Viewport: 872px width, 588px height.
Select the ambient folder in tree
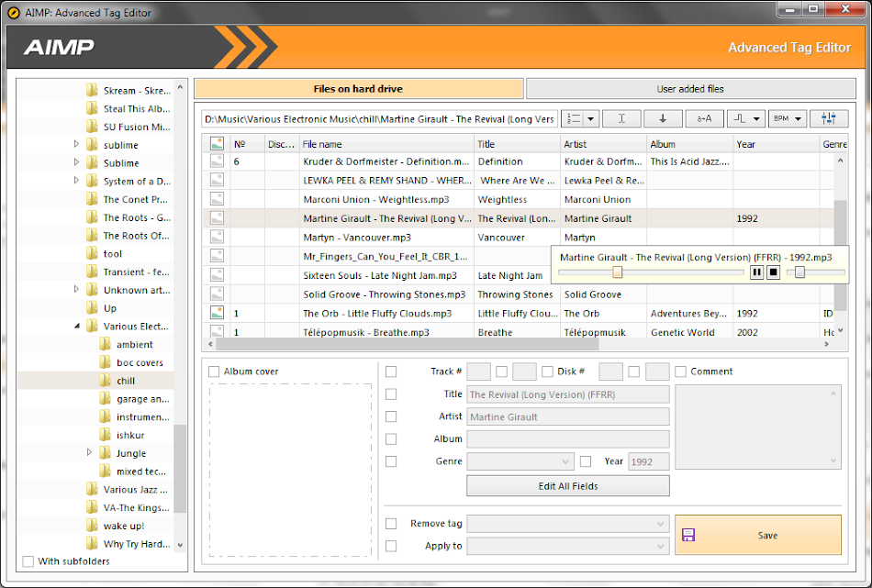coord(135,345)
